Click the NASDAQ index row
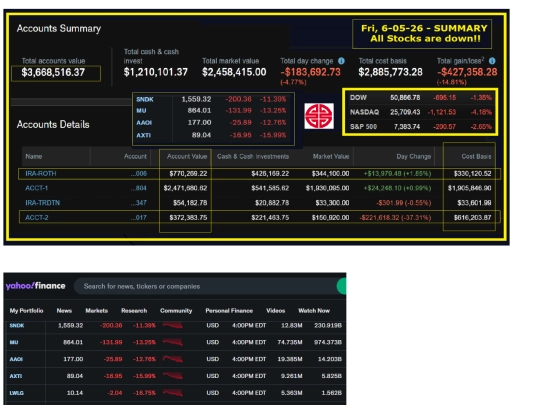This screenshot has width=540, height=405. pos(420,112)
